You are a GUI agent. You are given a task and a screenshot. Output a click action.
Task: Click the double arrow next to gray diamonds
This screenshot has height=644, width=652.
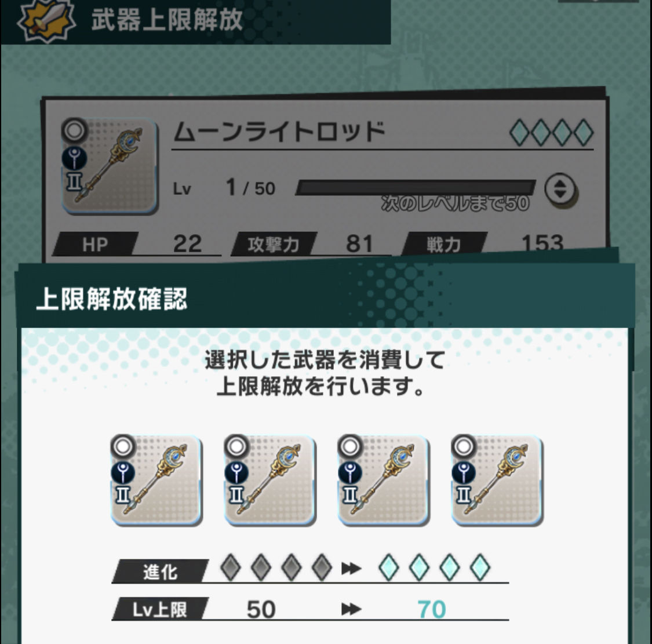coord(351,568)
